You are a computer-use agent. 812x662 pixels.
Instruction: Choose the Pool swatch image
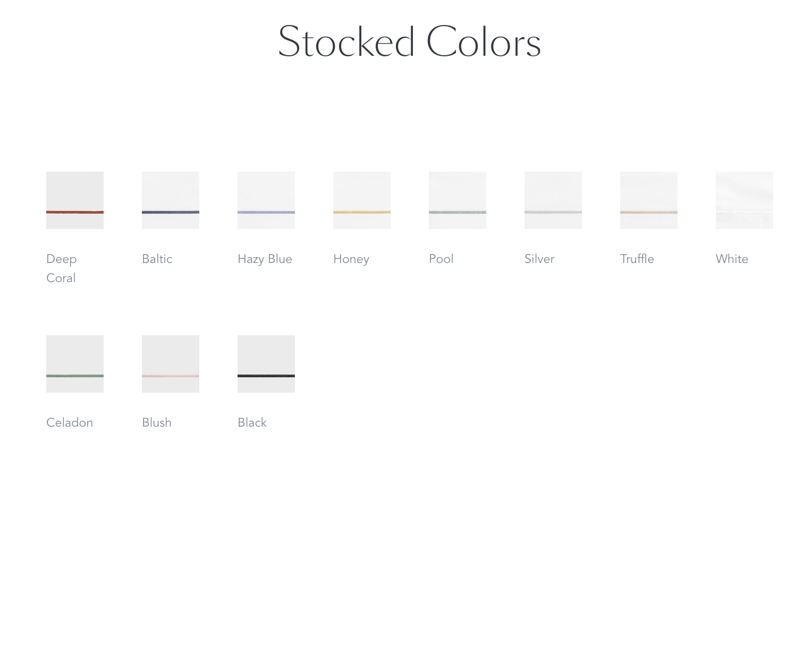pos(458,200)
